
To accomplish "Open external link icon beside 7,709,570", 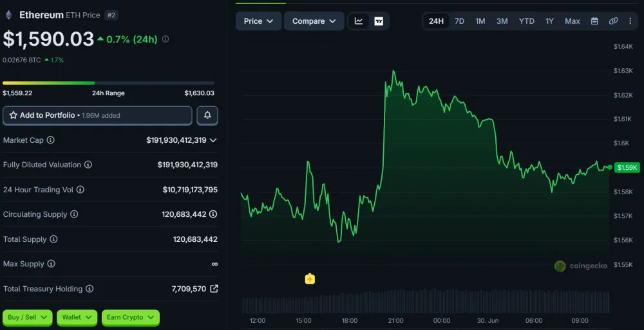I will point(214,289).
